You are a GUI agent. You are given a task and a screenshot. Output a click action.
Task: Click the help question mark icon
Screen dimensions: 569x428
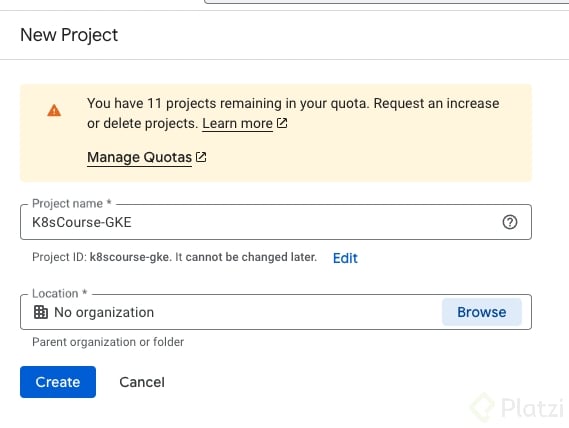tap(509, 222)
